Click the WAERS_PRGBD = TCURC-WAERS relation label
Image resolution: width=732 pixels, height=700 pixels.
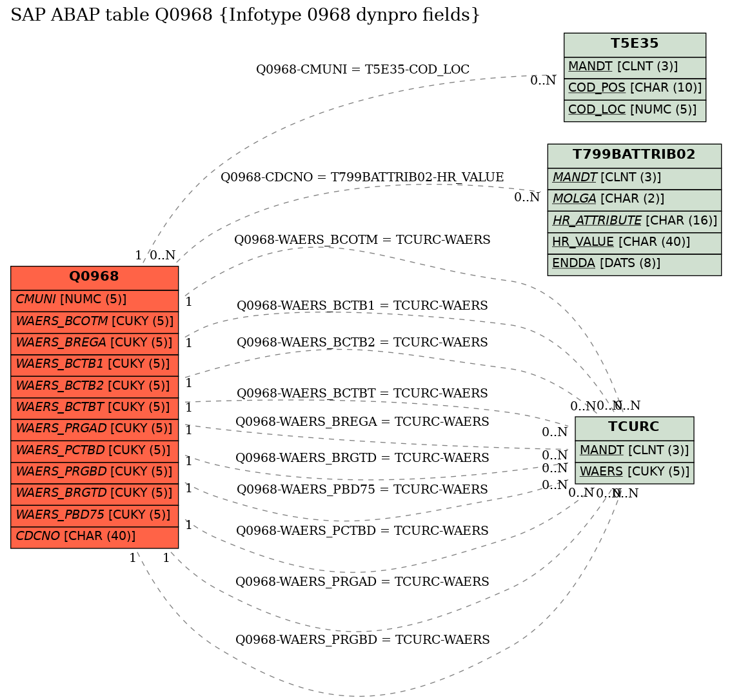(362, 640)
